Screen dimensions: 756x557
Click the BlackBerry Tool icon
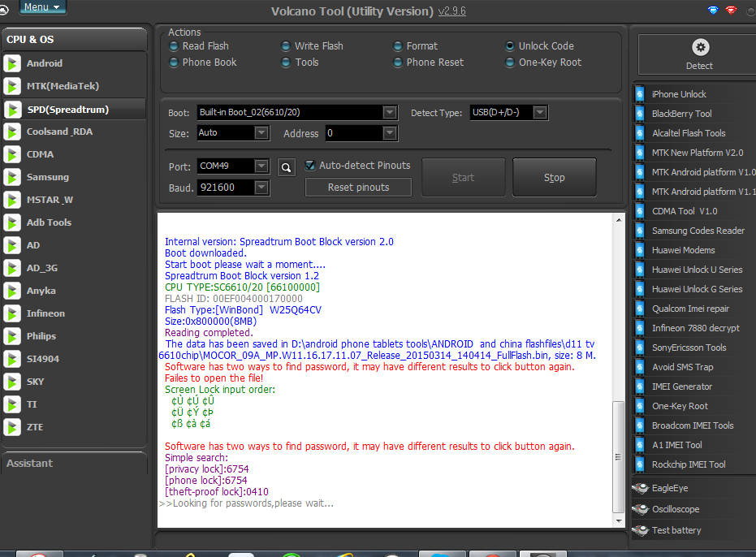tap(640, 114)
